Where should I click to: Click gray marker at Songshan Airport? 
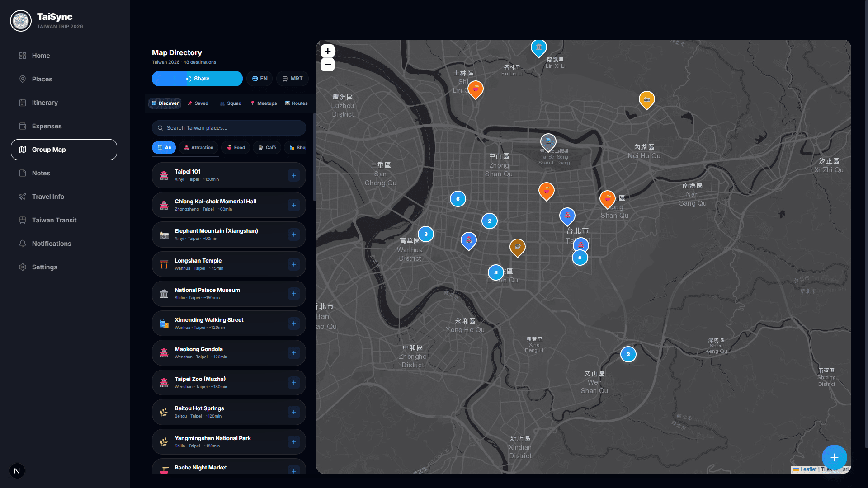[x=548, y=142]
